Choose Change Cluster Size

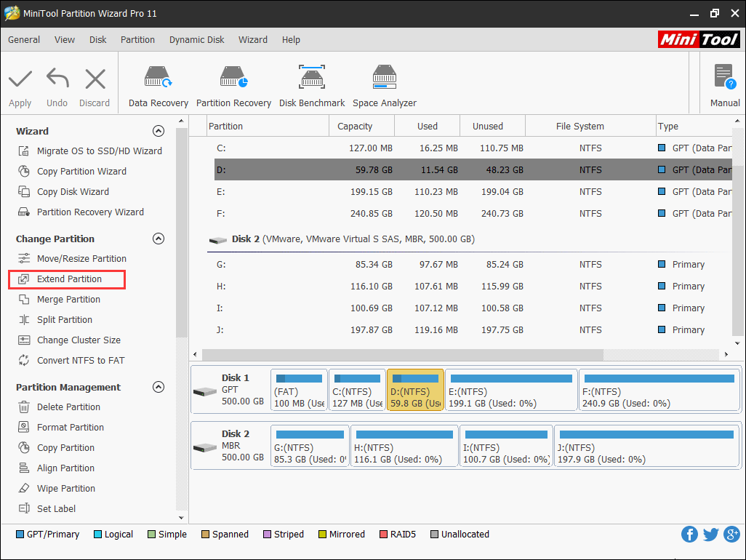tap(70, 340)
